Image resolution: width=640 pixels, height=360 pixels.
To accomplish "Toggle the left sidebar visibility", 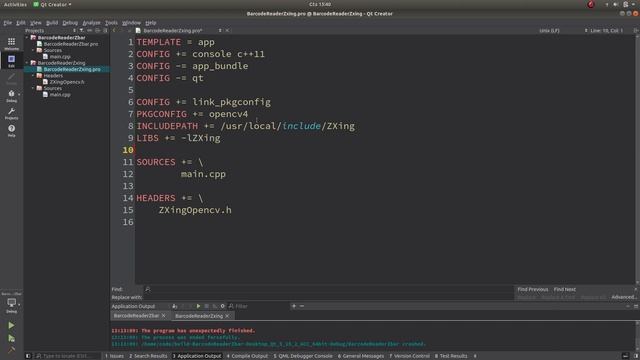I will [28, 356].
